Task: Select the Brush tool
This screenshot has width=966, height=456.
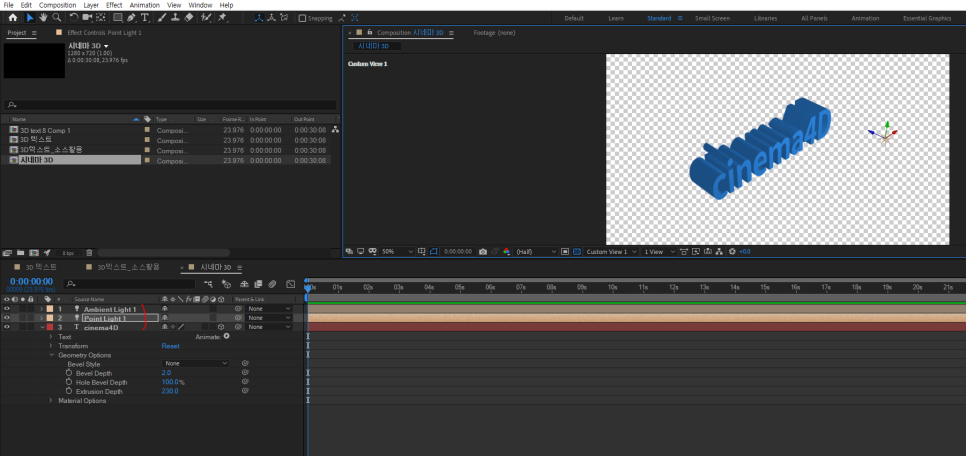Action: (x=162, y=18)
